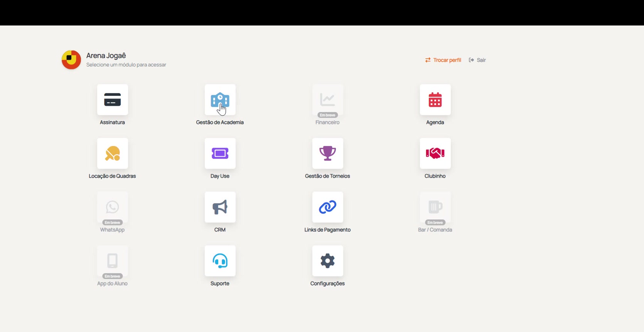Select the WhatsApp coming-soon module icon
The image size is (644, 332).
click(112, 207)
